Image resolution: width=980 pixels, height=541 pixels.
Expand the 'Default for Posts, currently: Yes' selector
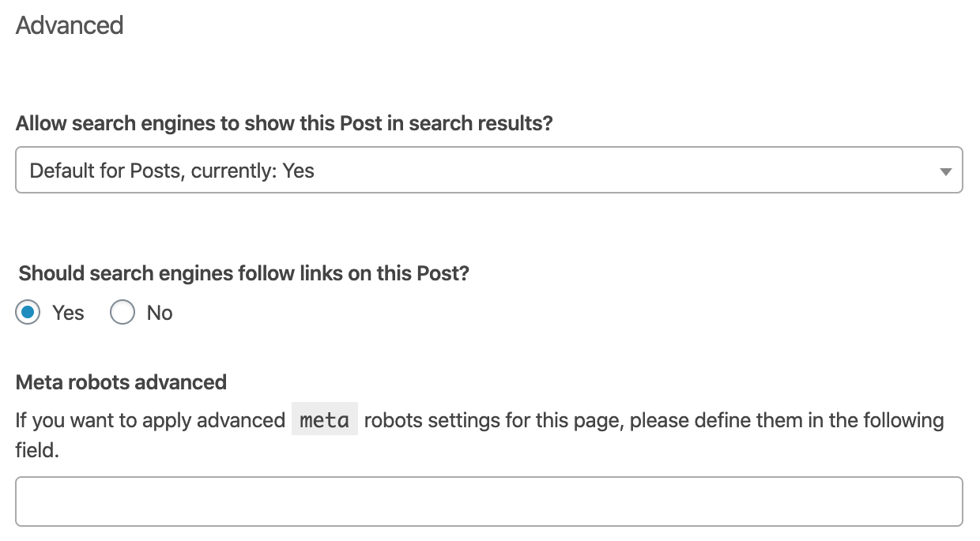(489, 169)
